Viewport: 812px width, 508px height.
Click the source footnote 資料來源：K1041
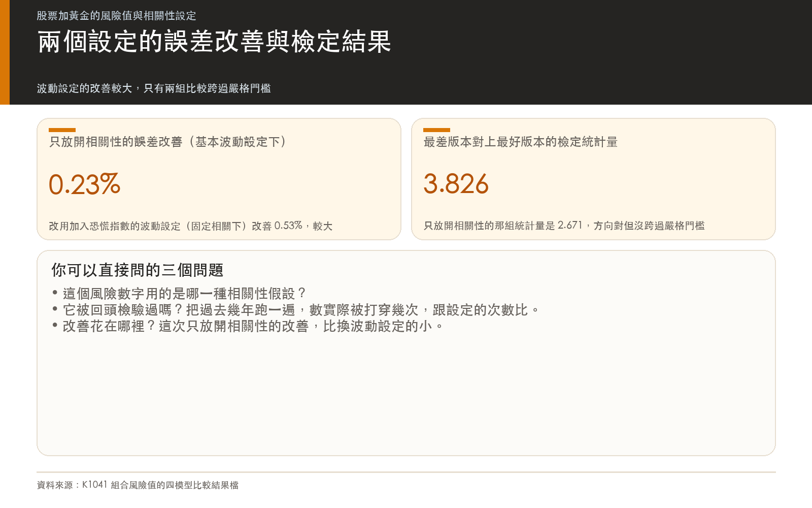138,485
